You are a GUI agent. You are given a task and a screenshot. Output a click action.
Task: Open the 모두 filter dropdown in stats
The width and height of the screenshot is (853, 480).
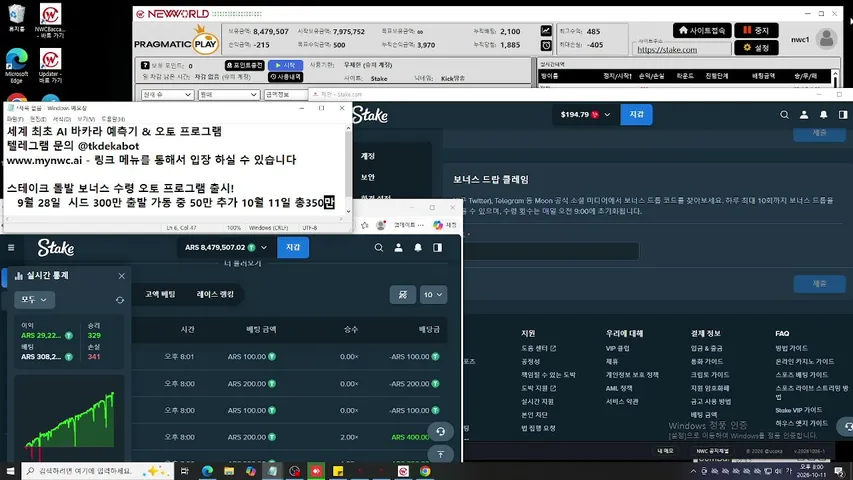34,300
